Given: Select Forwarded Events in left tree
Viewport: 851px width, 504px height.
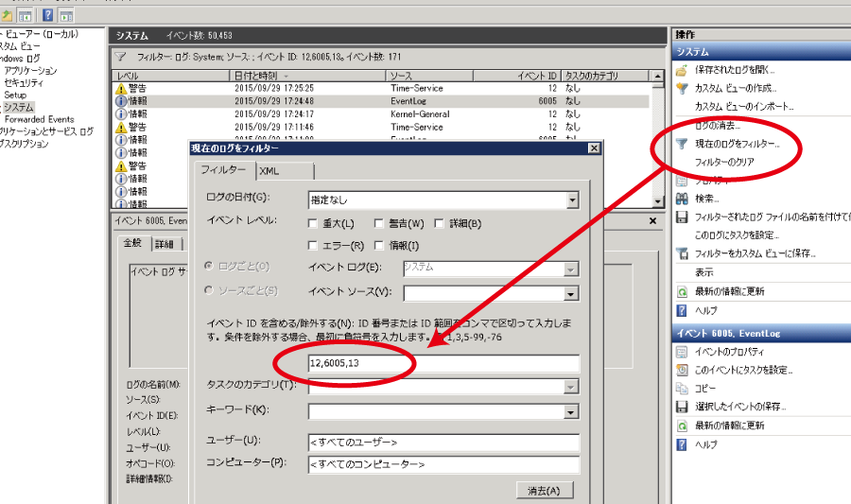Looking at the screenshot, I should 39,119.
